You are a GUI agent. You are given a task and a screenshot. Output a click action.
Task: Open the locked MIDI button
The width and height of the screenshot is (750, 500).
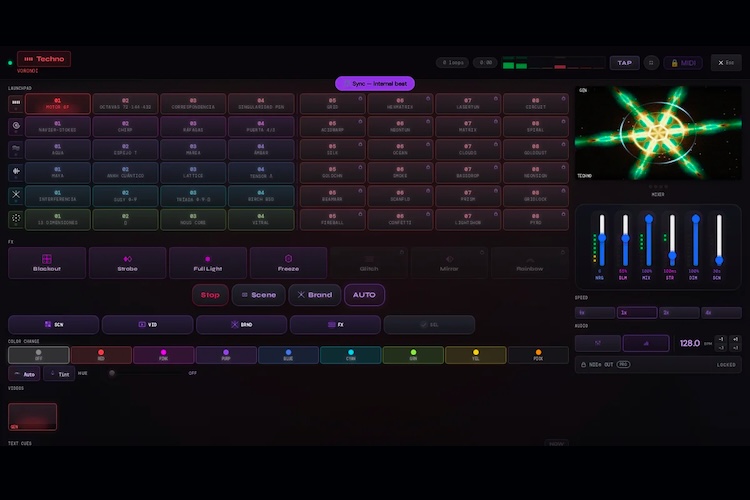(683, 63)
